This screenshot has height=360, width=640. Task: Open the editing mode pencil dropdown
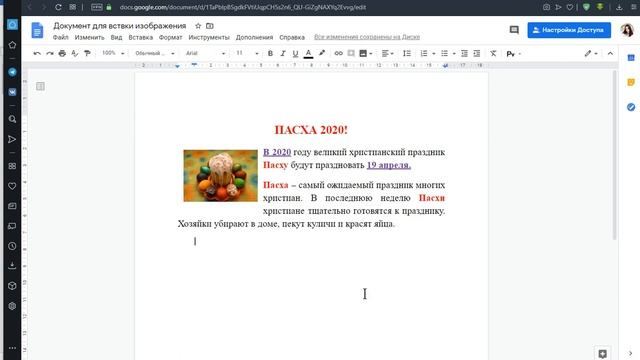(591, 53)
